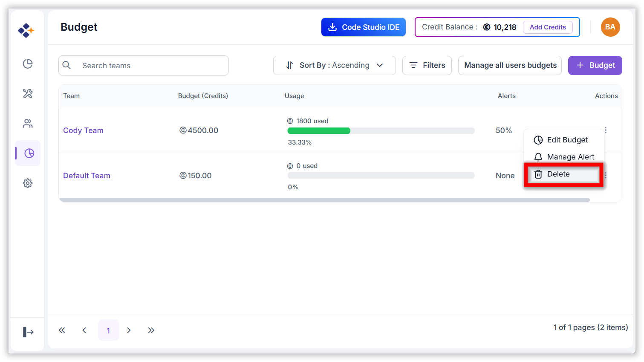
Task: Click the horizontal table scrollbar
Action: click(324, 200)
